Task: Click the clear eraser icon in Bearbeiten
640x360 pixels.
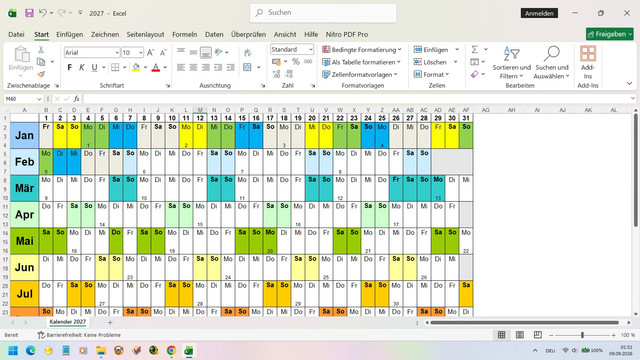Action: coord(474,74)
